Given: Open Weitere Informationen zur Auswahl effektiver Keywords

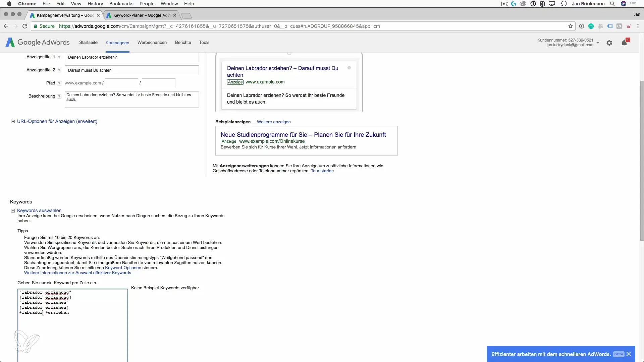Looking at the screenshot, I should point(77,273).
